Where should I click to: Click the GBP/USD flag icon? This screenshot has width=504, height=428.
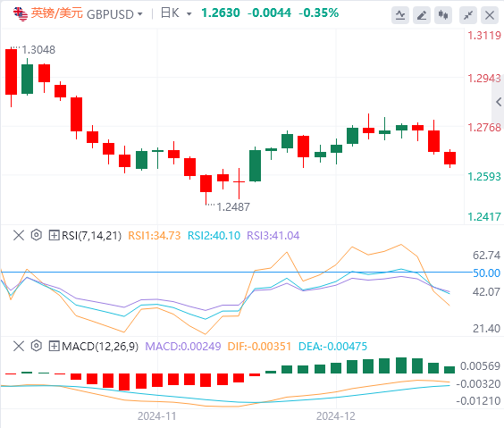(x=21, y=14)
